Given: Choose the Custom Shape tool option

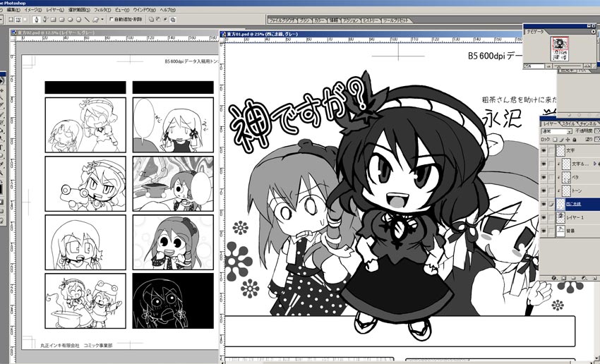Looking at the screenshot, I should pos(95,20).
